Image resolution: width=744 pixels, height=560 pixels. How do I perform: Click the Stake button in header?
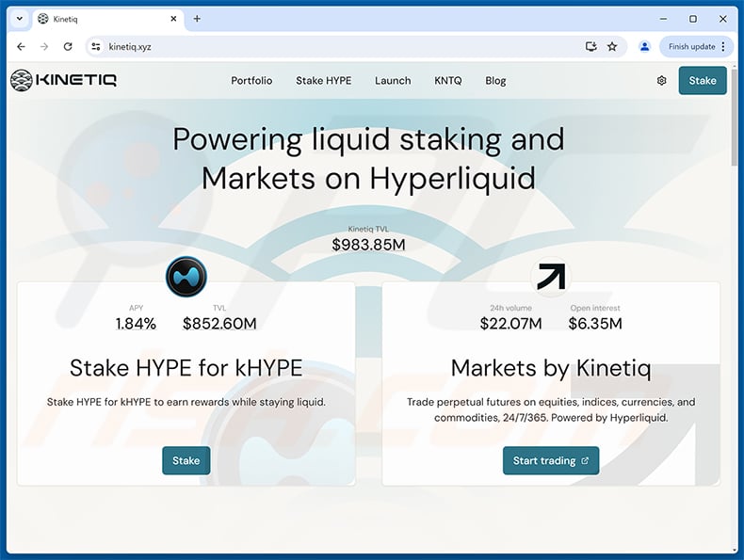(703, 81)
